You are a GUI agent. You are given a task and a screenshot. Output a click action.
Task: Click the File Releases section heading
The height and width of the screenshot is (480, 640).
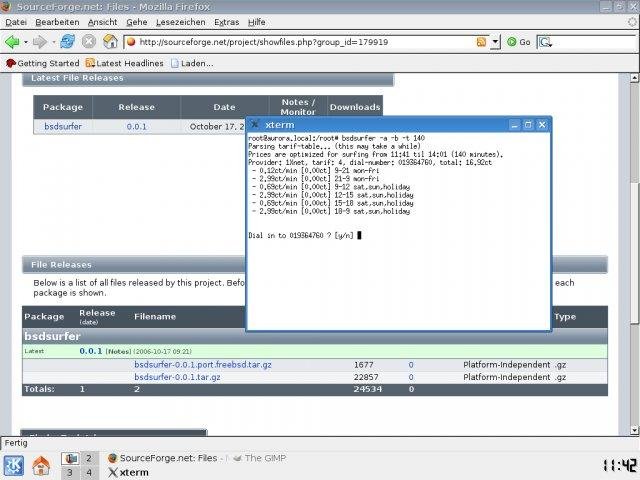coord(61,264)
